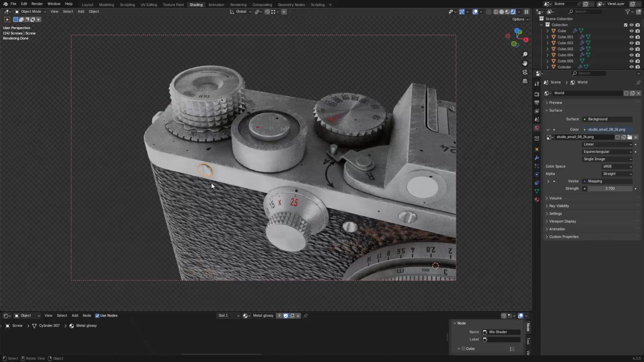
Task: Uncheck the Use Nodes checkbox
Action: tap(97, 316)
